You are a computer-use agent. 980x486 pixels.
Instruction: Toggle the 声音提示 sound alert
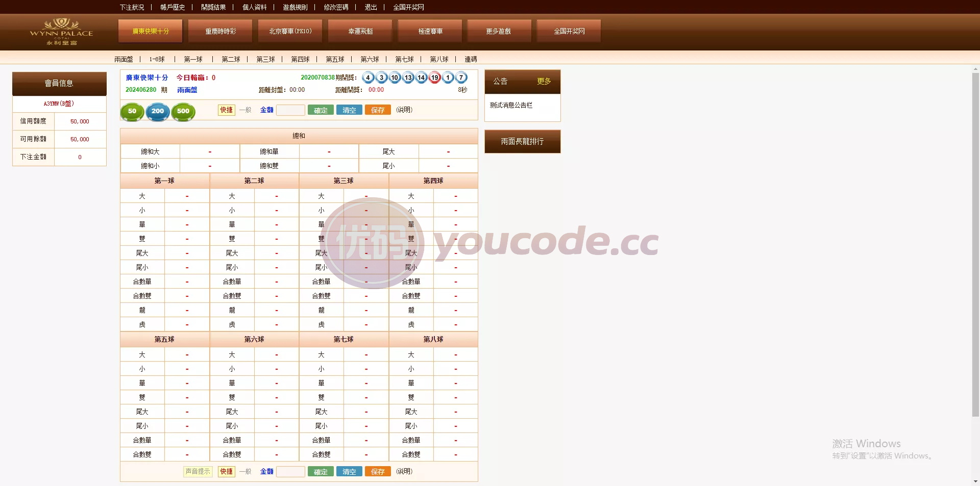198,471
